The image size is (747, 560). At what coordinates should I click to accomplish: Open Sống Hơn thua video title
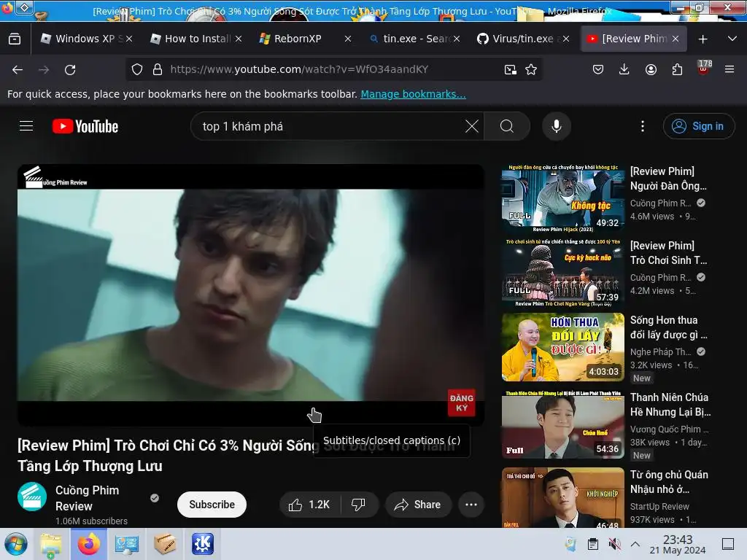[x=669, y=327]
